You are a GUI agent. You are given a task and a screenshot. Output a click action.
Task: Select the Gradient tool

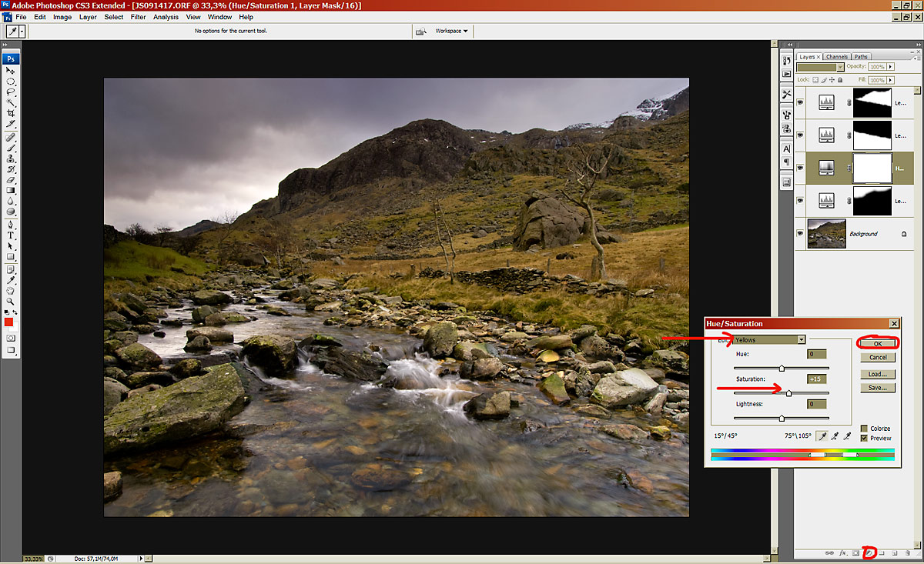point(11,190)
